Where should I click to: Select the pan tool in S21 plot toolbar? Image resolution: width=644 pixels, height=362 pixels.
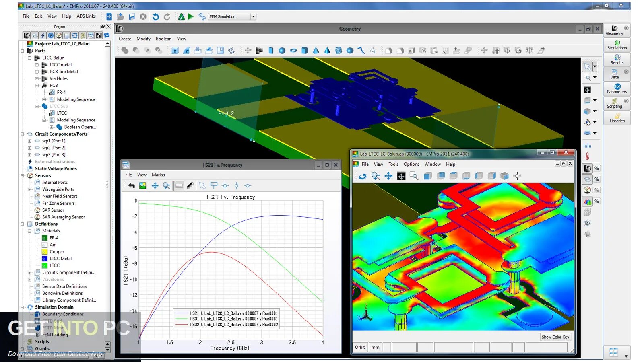tap(155, 185)
